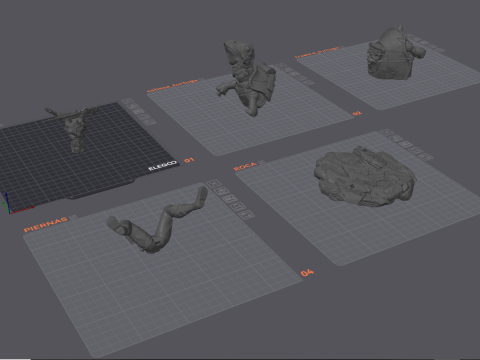Auto-orient objects on the PIERNAS plate

[x=222, y=191]
